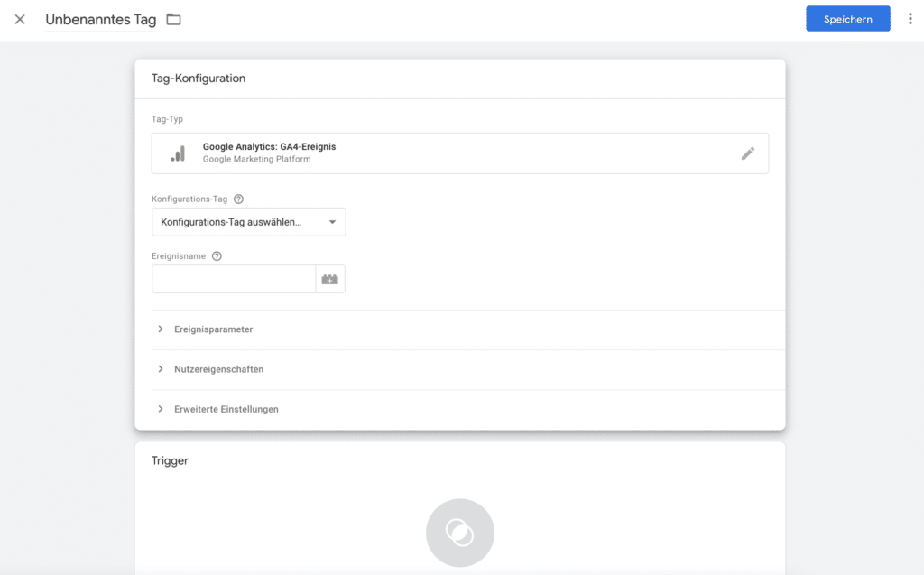Close the tag editor with the X icon
Image resolution: width=924 pixels, height=575 pixels.
tap(20, 19)
